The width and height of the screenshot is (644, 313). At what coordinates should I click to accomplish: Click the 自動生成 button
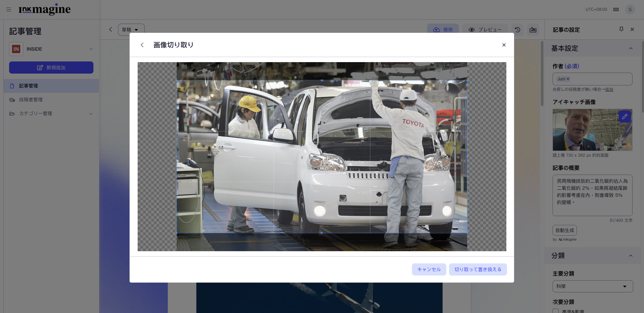coord(565,230)
